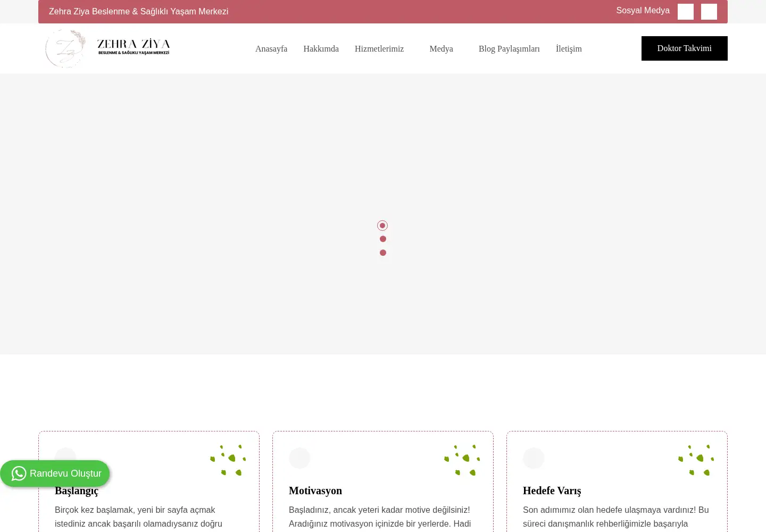Expand the Hizmetlerimiz menu

[x=379, y=48]
